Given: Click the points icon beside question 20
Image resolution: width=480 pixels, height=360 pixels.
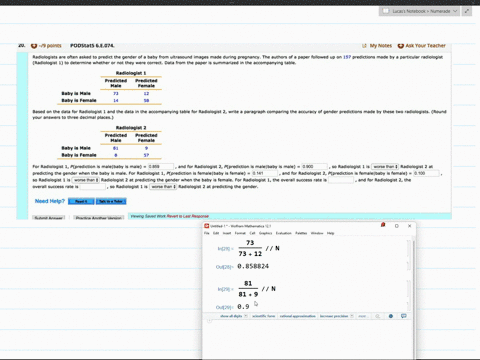Looking at the screenshot, I should (x=34, y=46).
